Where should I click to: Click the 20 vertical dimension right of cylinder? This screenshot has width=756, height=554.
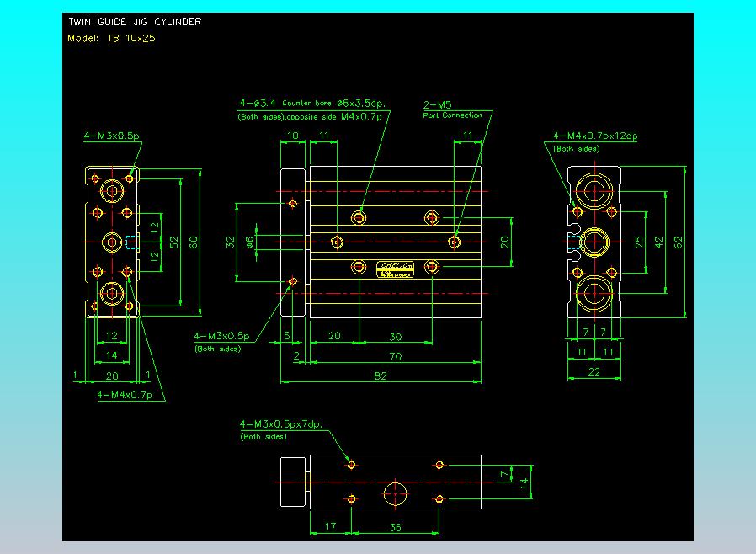tap(504, 242)
